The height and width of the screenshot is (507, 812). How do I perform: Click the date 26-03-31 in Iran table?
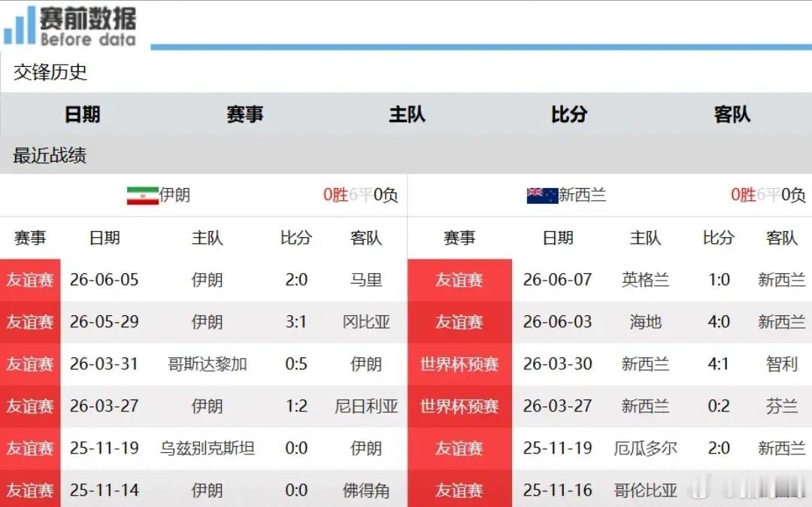click(104, 363)
